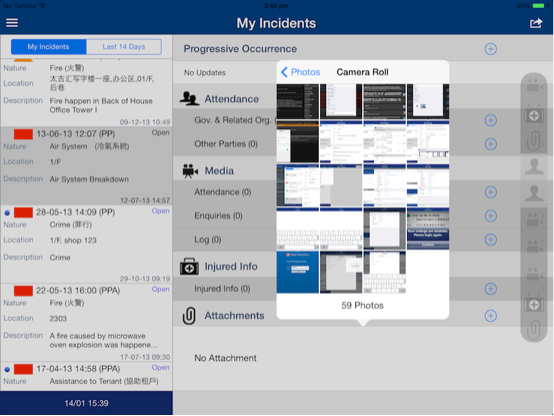Add entry to media Attendance (0)
Viewport: 554px width, 416px height.
point(490,192)
